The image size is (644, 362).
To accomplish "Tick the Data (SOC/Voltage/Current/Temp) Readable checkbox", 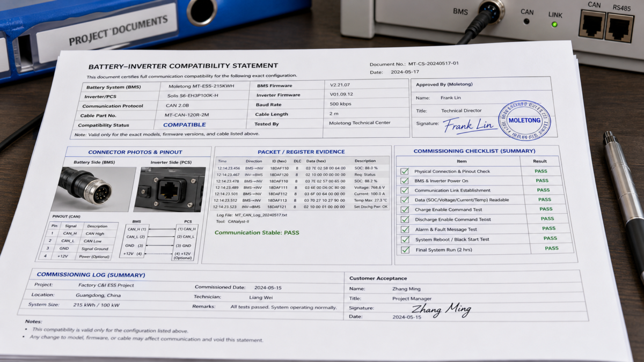I will (405, 201).
